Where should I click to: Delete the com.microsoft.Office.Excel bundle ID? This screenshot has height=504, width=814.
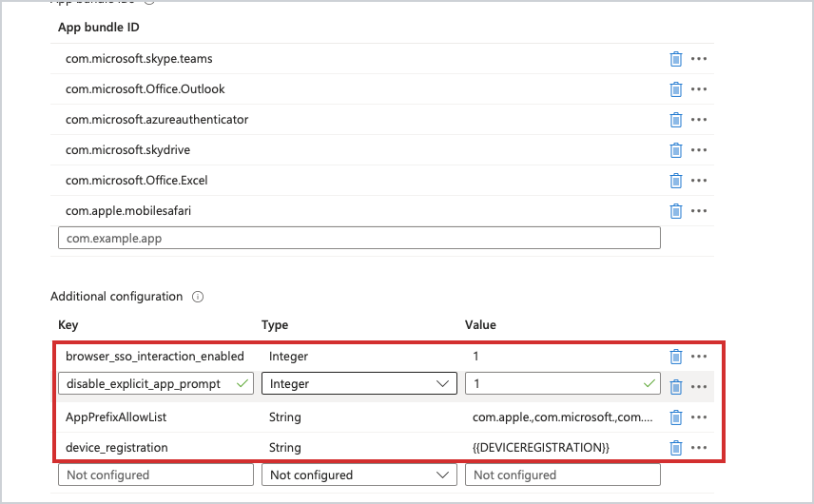675,181
